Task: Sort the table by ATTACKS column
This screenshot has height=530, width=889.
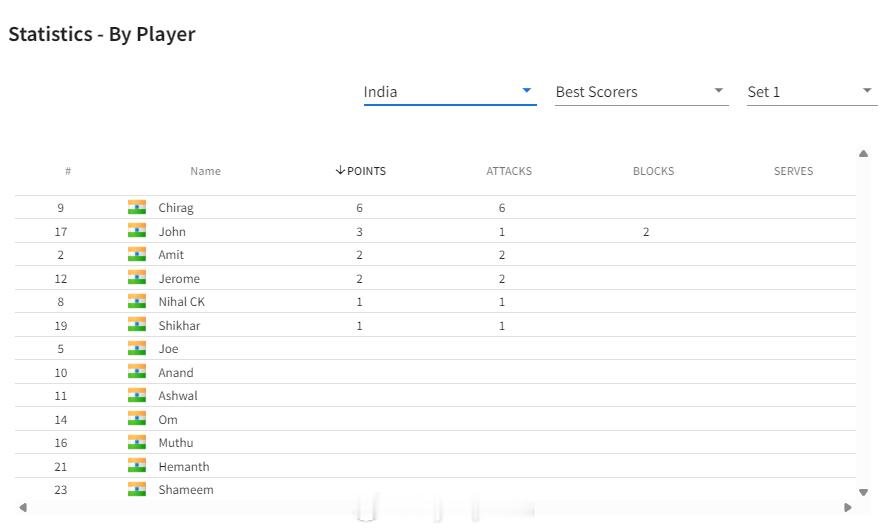Action: click(x=509, y=171)
